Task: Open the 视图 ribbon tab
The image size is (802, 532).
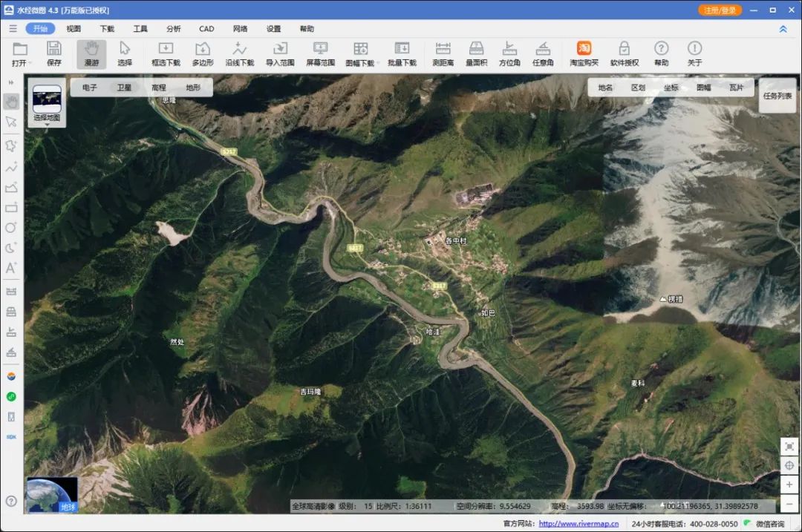Action: coord(74,29)
